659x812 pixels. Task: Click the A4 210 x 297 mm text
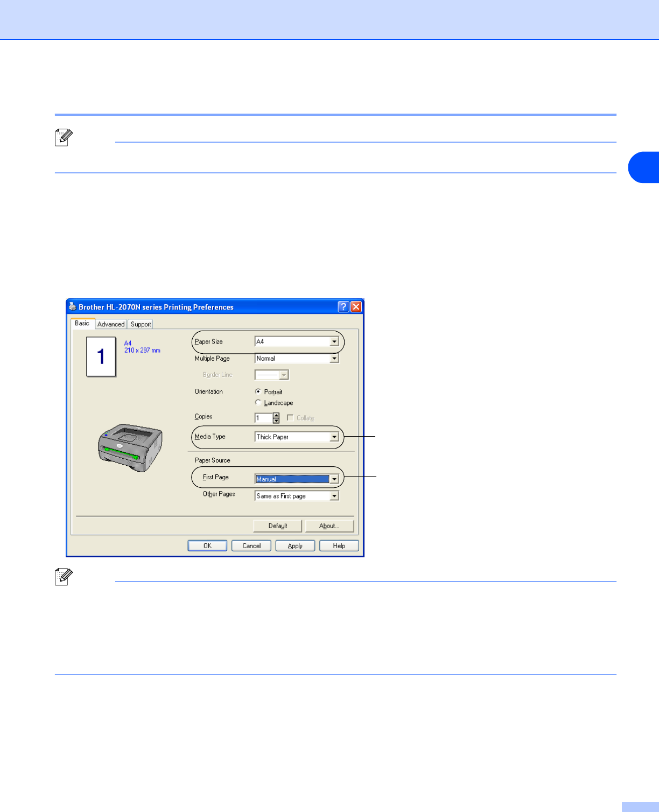[142, 347]
